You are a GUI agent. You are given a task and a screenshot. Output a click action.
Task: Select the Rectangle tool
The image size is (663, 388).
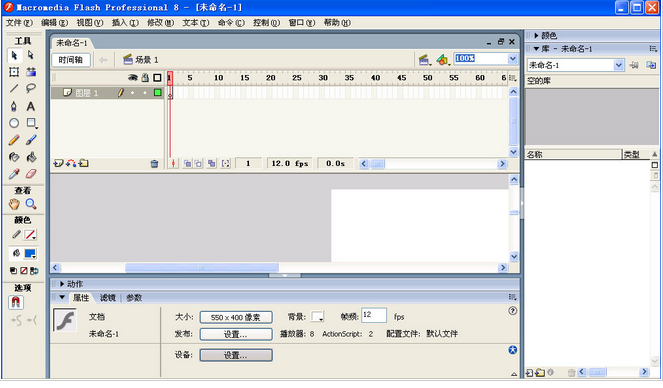tap(31, 123)
